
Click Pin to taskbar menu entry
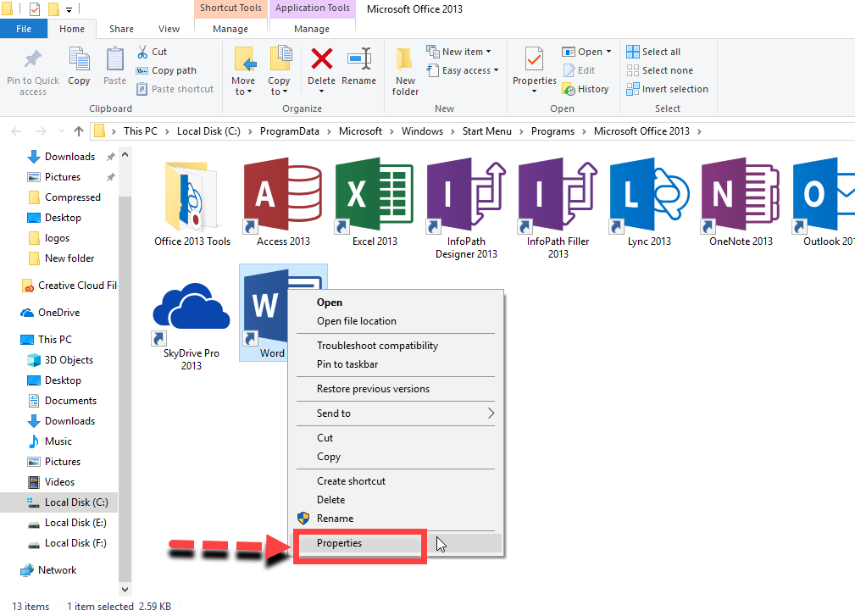(x=347, y=364)
